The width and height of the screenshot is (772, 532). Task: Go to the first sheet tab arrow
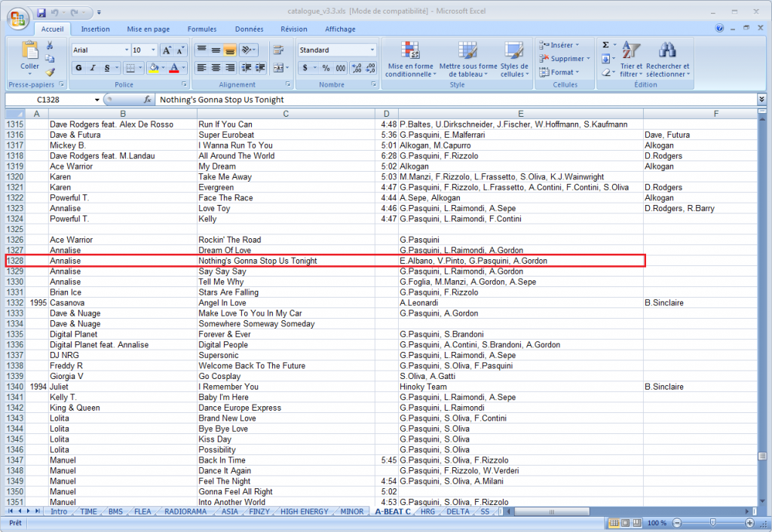pos(11,512)
